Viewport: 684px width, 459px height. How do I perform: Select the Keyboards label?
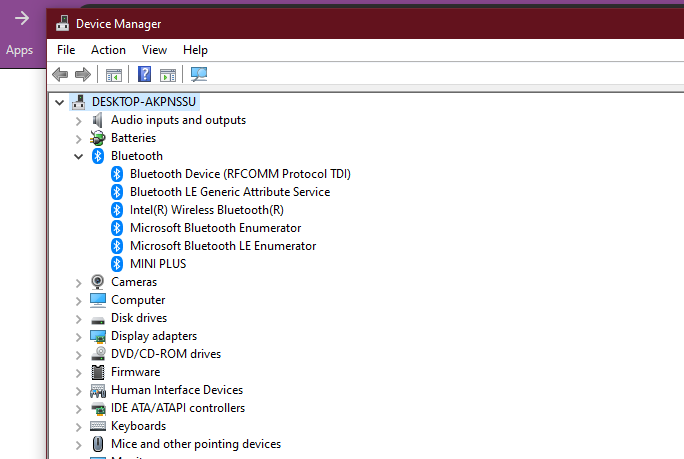(x=139, y=426)
